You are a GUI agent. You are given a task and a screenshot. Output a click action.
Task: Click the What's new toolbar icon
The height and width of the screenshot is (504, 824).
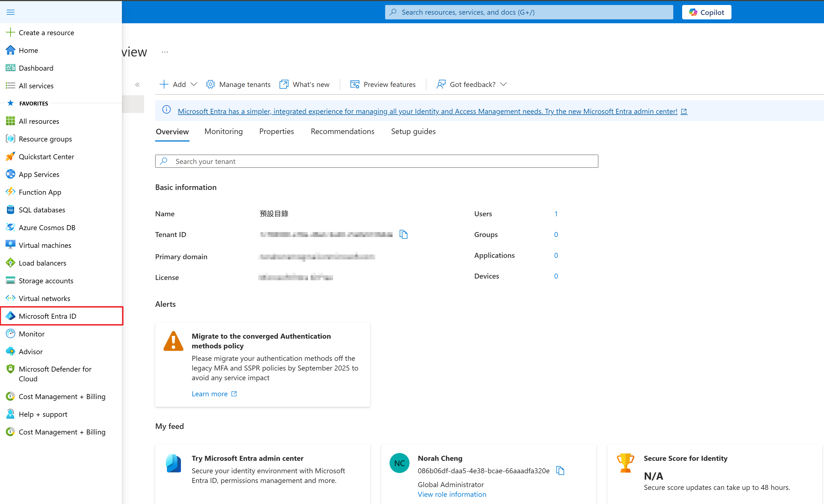[x=284, y=84]
